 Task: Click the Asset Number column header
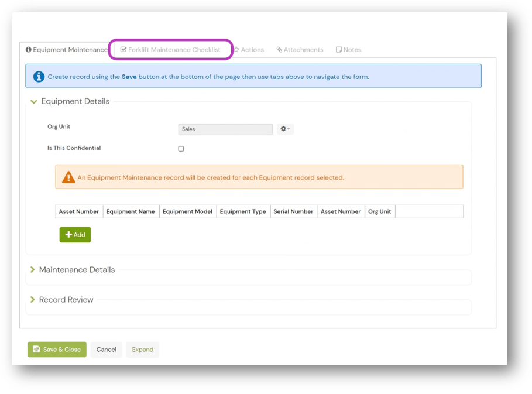coord(78,211)
